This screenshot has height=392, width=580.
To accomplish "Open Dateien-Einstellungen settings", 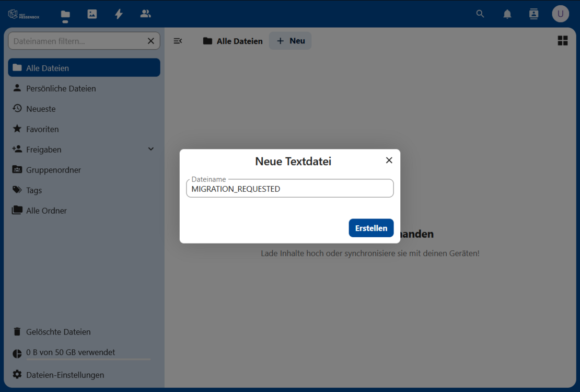I will click(65, 375).
